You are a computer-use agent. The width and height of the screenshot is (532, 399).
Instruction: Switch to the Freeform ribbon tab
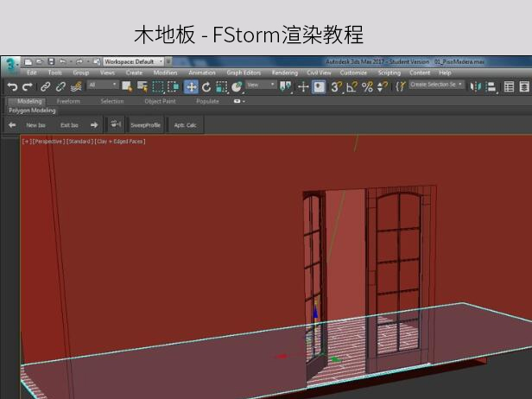click(x=68, y=101)
